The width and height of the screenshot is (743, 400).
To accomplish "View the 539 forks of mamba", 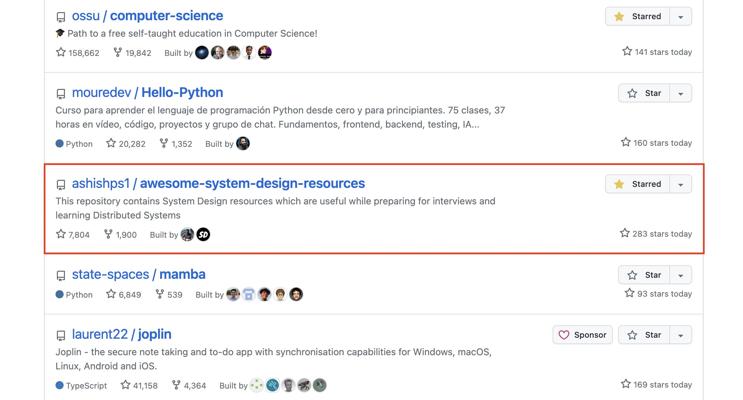I will click(x=169, y=294).
